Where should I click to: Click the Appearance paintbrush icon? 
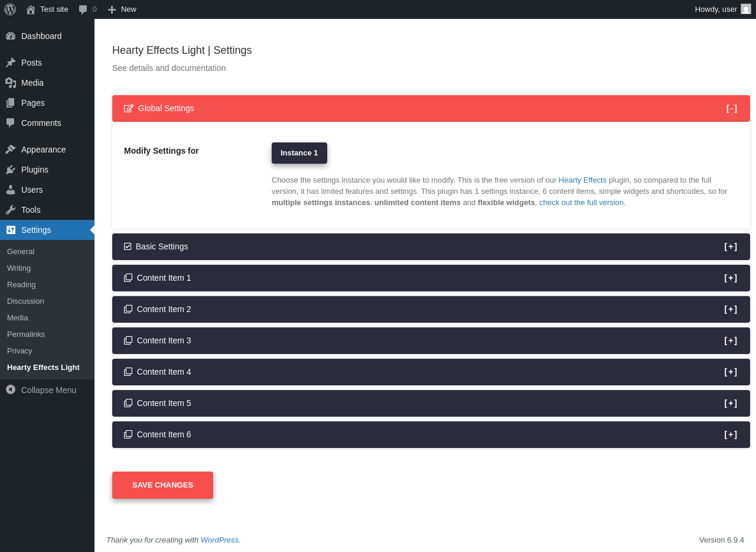tap(11, 150)
